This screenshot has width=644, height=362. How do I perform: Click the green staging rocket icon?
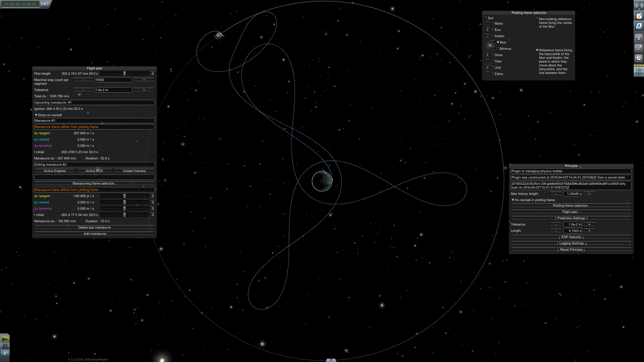(5, 339)
